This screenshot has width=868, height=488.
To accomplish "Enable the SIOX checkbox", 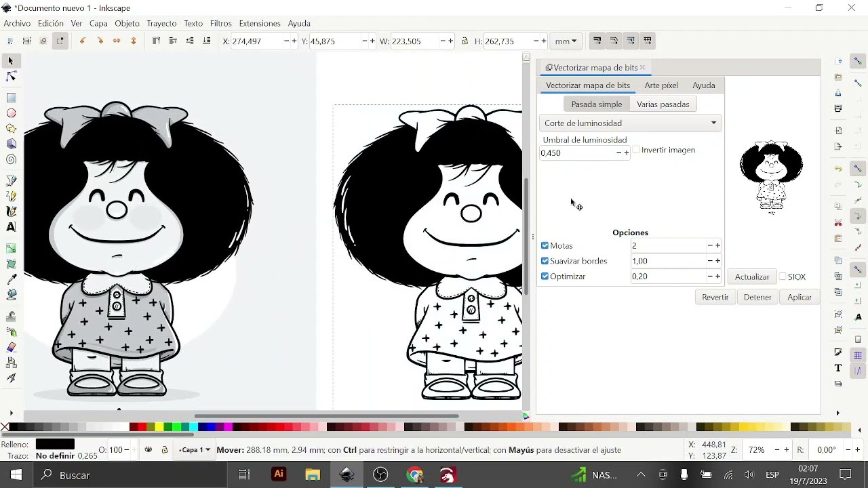I will click(x=783, y=277).
